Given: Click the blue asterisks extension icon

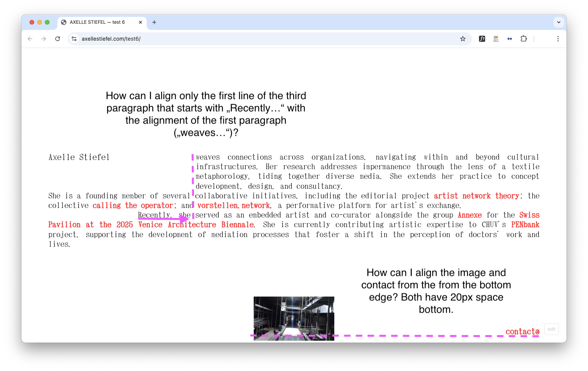Looking at the screenshot, I should [510, 39].
